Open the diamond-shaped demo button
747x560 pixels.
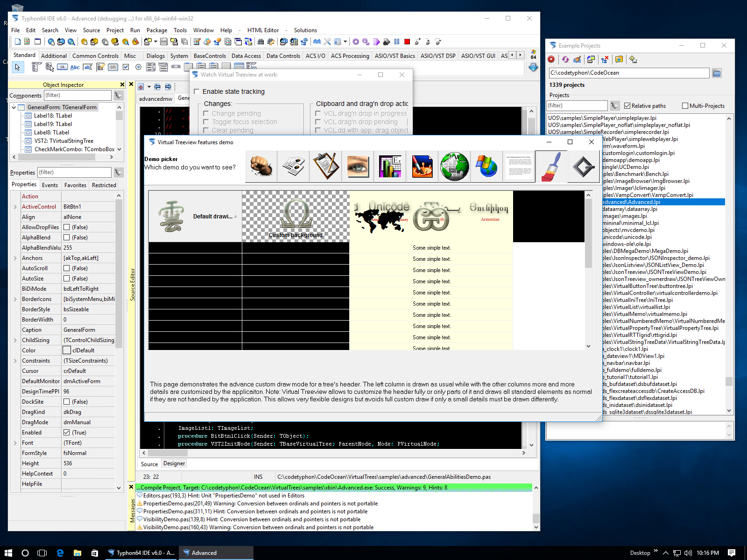point(584,166)
